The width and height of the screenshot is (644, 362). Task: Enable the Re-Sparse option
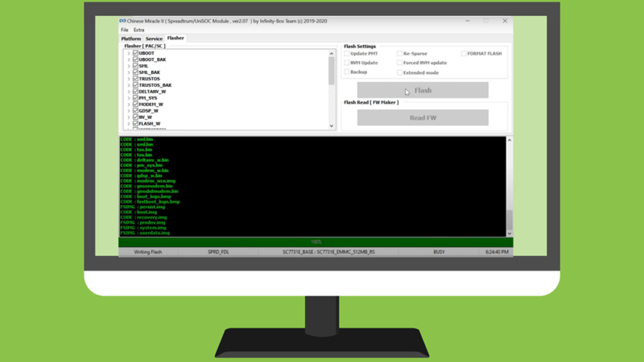[x=399, y=53]
